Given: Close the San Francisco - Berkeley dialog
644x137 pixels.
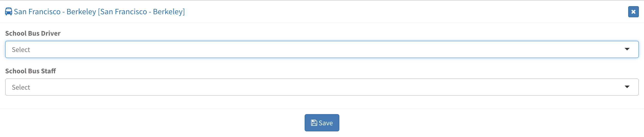Looking at the screenshot, I should click(633, 12).
